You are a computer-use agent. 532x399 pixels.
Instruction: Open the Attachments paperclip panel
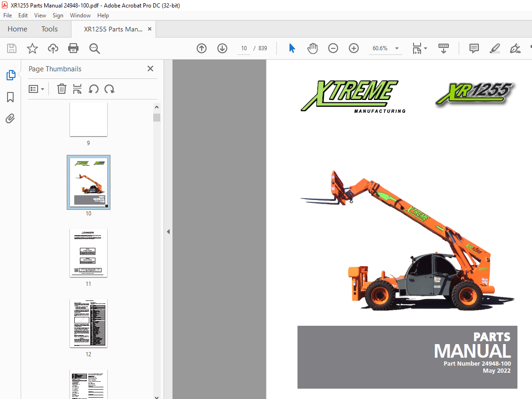(10, 119)
